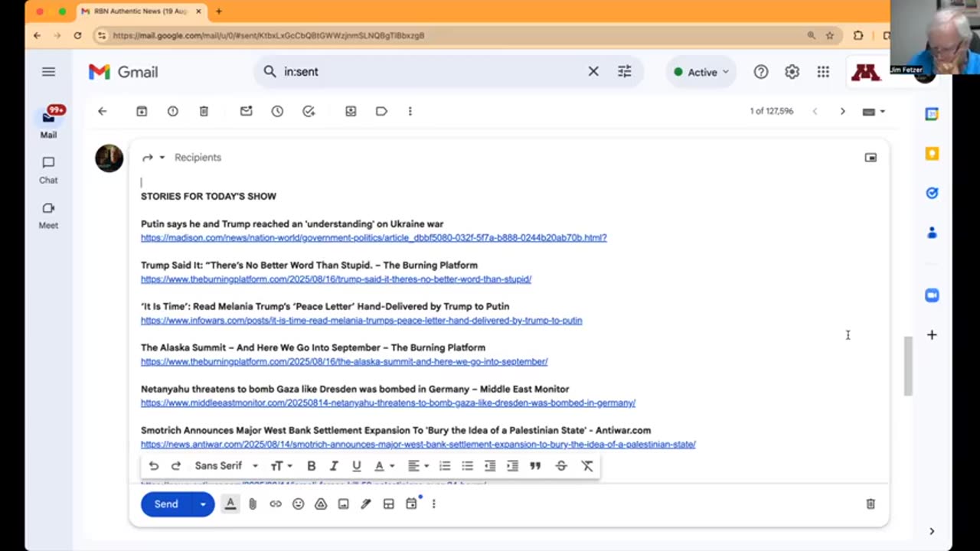Open the infowars Melania peace letter link
The height and width of the screenshot is (551, 980).
point(361,321)
